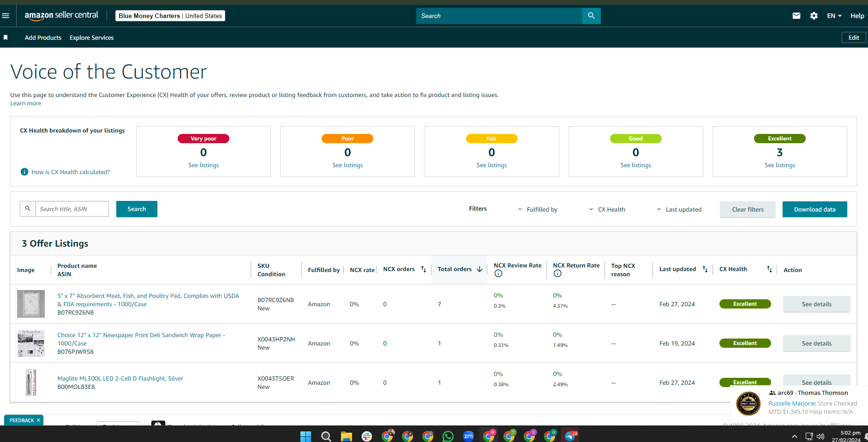Click the Feedback tab label
This screenshot has height=442, width=868.
pos(22,420)
